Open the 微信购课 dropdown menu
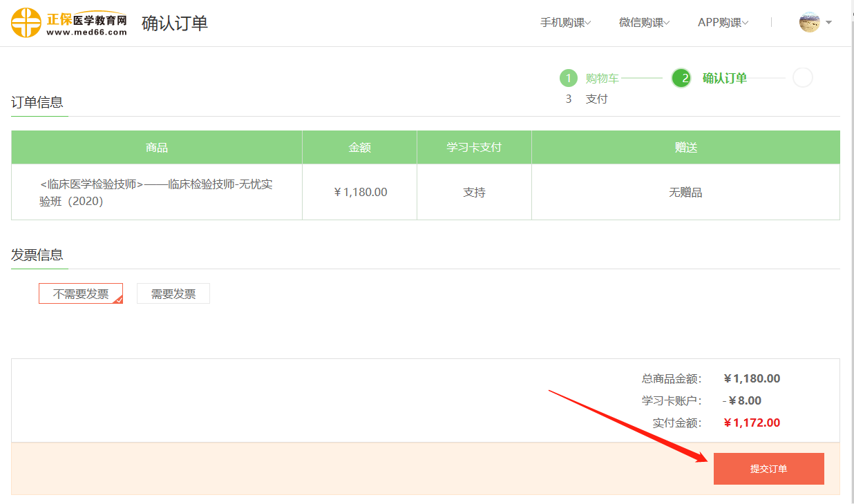This screenshot has height=504, width=854. coord(644,23)
